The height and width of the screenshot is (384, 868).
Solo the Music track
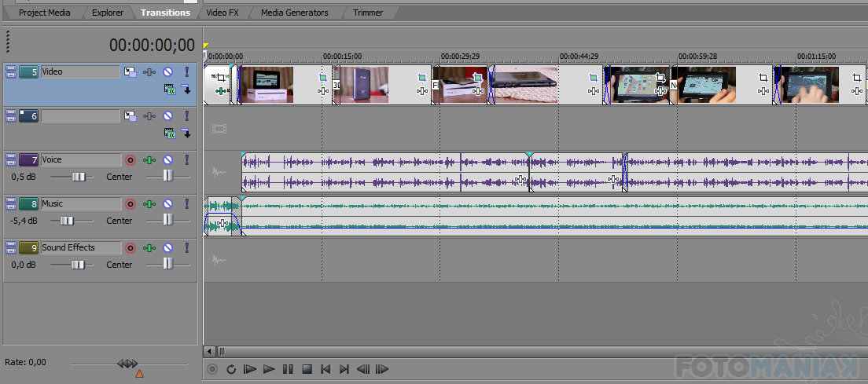(187, 204)
